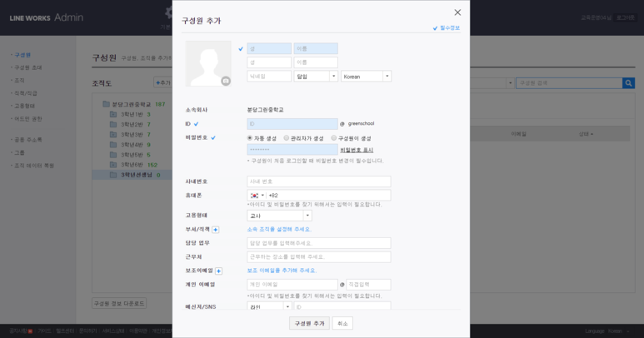This screenshot has height=338, width=644.
Task: Click the masked password field
Action: pyautogui.click(x=292, y=149)
